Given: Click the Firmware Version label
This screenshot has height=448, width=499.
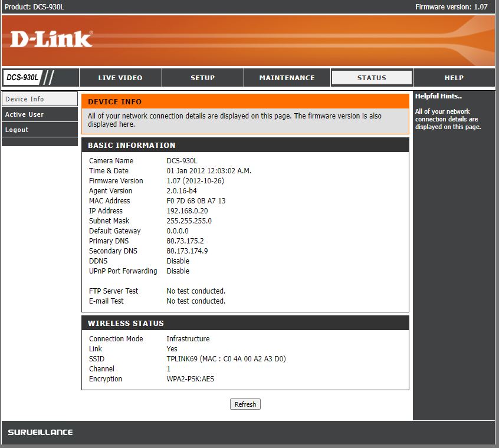Looking at the screenshot, I should (x=116, y=180).
